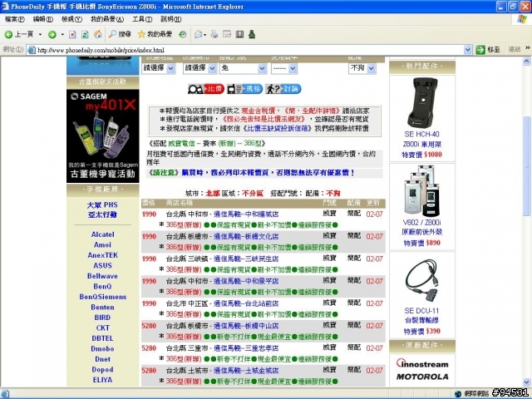Click the scrollbar up arrow
The image size is (532, 399).
526,62
